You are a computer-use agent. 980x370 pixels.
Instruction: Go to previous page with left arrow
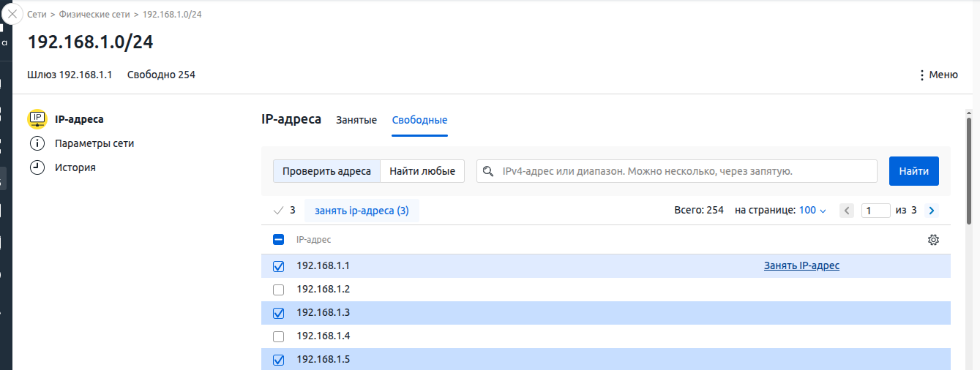tap(847, 211)
